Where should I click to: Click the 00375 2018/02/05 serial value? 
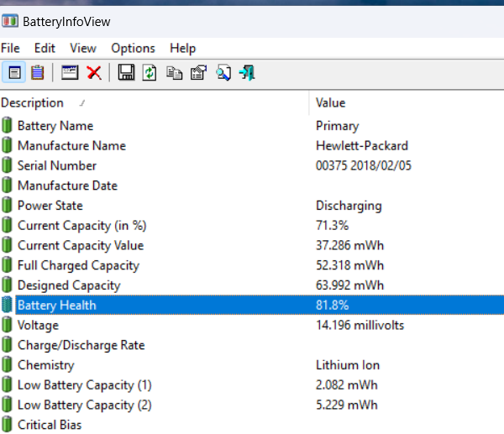pyautogui.click(x=364, y=165)
